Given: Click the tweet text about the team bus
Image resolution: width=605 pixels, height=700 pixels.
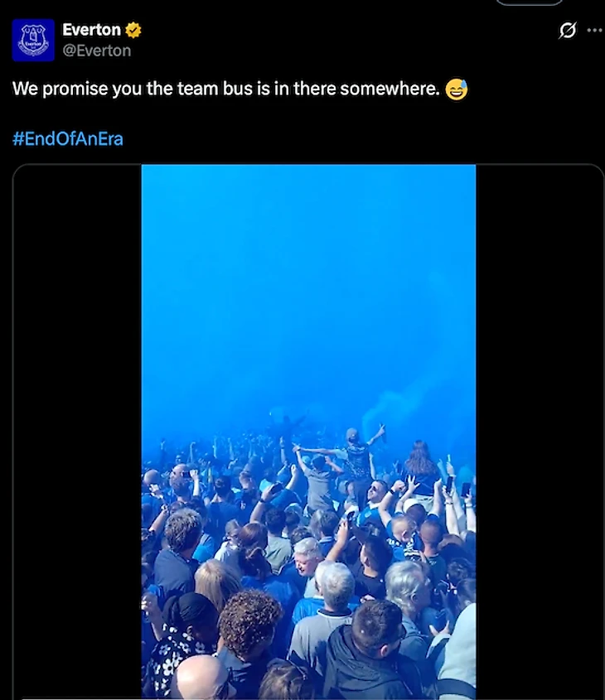Looking at the screenshot, I should [225, 89].
